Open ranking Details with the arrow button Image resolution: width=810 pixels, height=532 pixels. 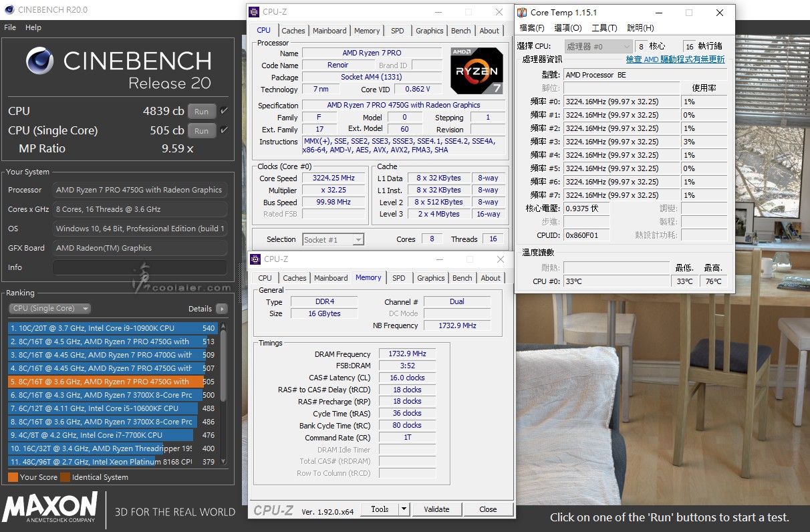point(221,309)
